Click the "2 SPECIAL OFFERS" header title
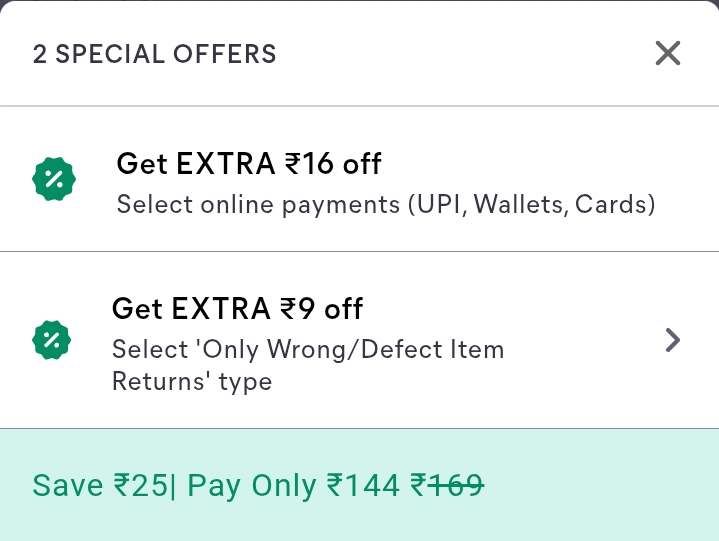The image size is (719, 541). 155,54
